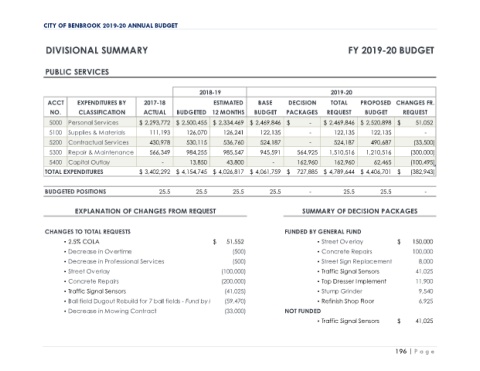Click the Budgeted Positions row label

point(75,192)
